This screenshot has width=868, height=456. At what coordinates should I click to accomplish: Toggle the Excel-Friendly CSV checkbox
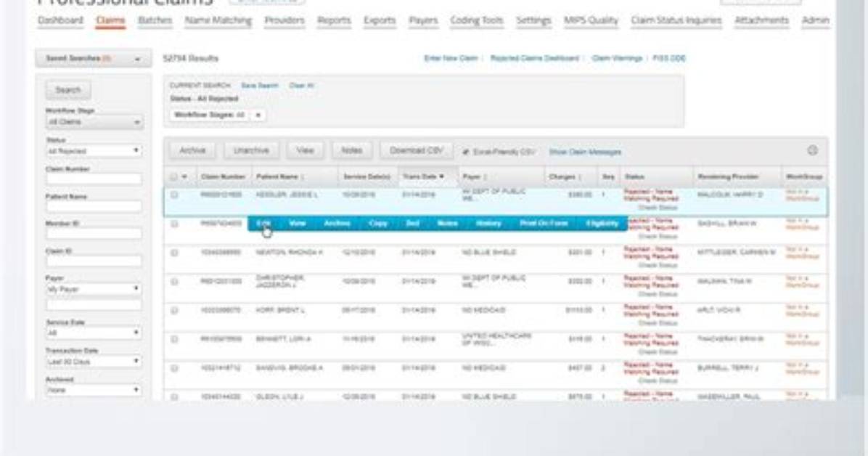[465, 152]
